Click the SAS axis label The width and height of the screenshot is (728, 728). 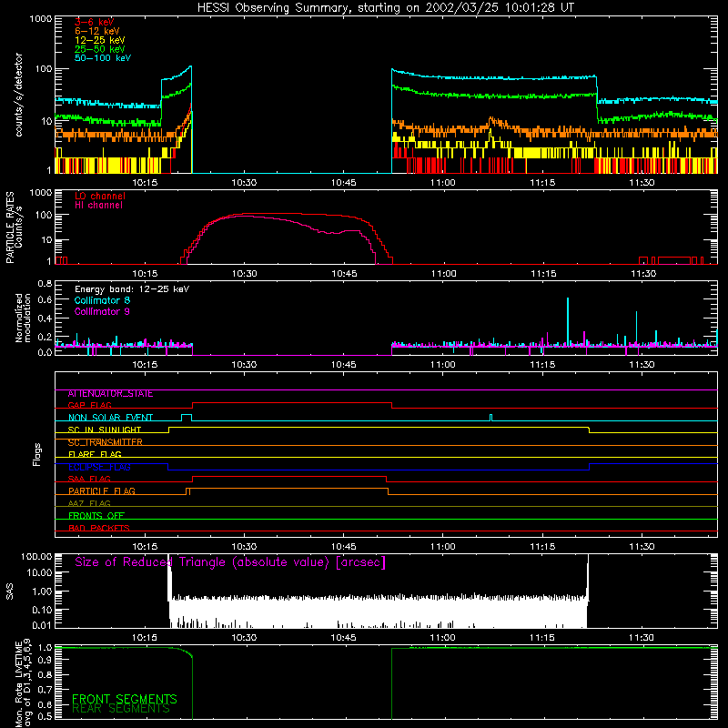pos(10,591)
